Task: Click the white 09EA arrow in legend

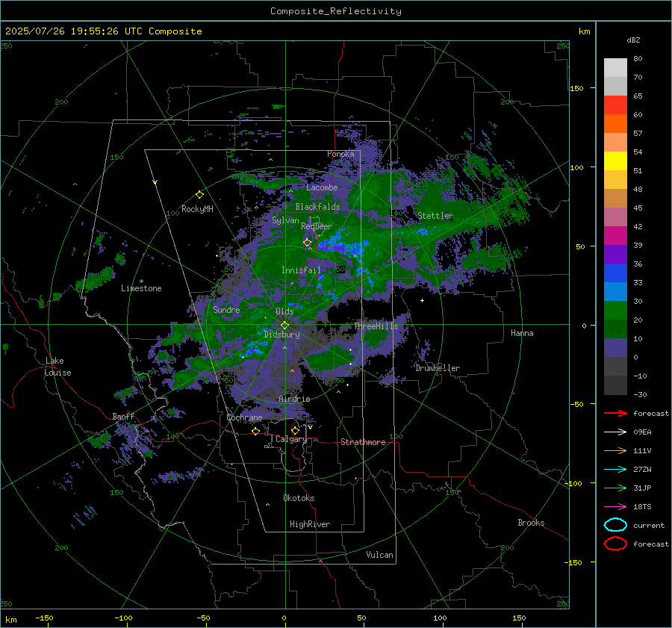Action: coord(615,432)
